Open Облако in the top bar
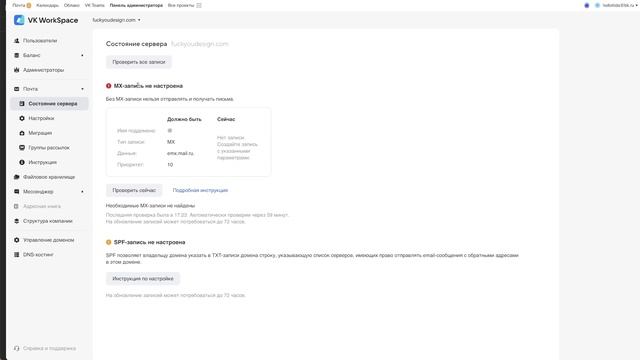The width and height of the screenshot is (640, 360). click(72, 5)
